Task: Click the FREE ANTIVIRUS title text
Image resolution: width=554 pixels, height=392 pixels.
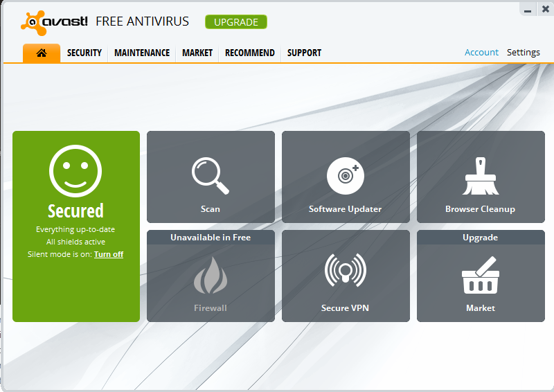Action: point(143,21)
